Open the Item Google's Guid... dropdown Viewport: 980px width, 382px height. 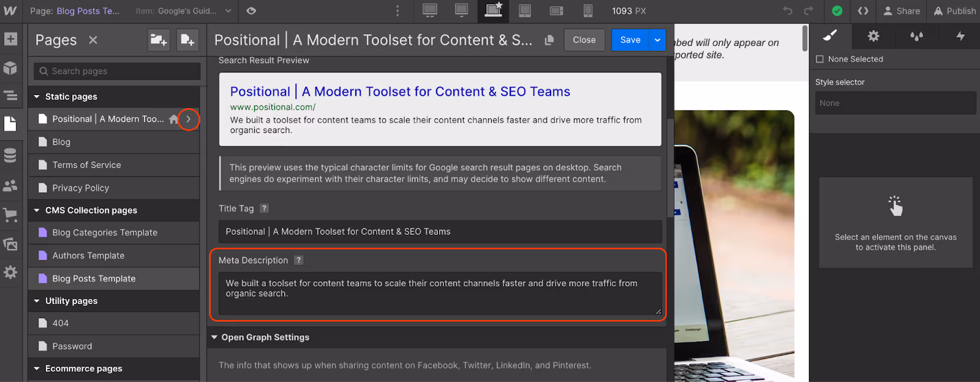[184, 11]
